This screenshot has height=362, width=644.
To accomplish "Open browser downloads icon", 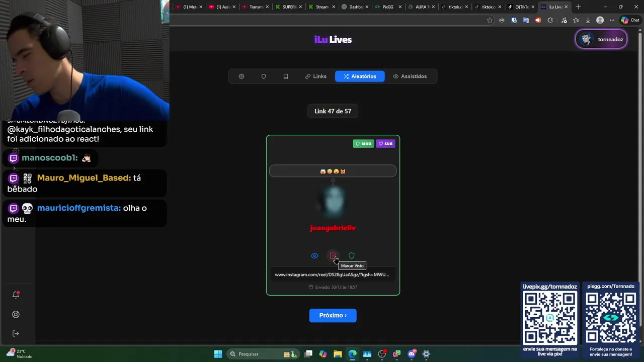I will pyautogui.click(x=588, y=20).
